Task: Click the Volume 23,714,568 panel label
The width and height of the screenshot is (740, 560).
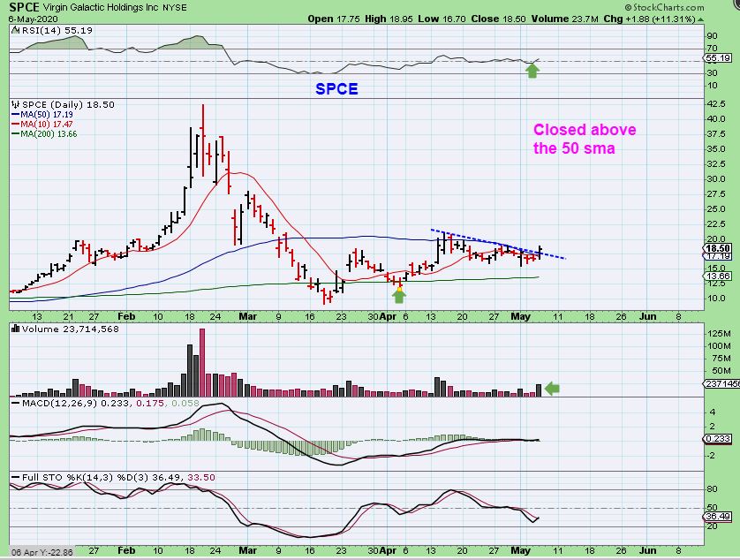Action: (x=71, y=329)
